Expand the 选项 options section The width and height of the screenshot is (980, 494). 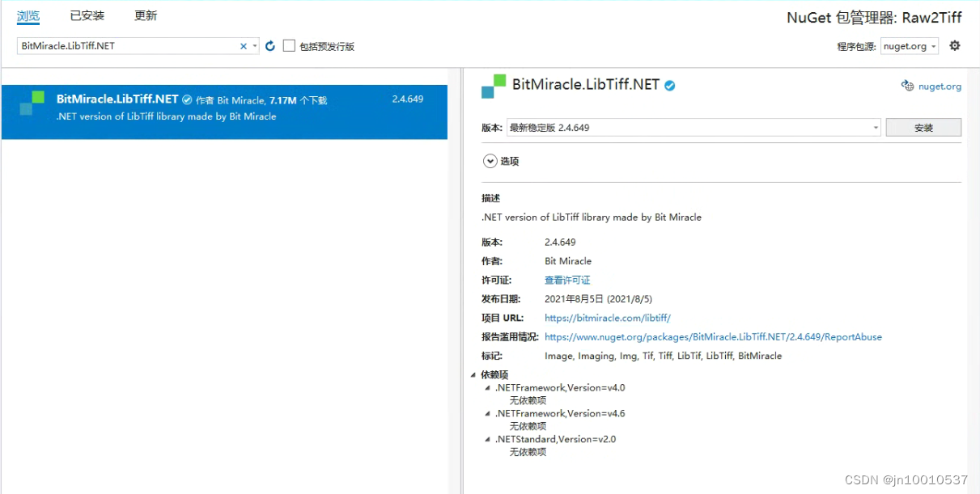(490, 161)
